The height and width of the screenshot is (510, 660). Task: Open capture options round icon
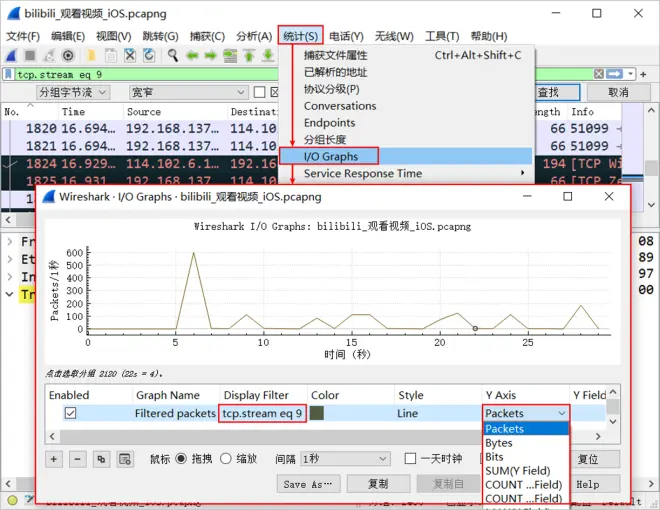(x=68, y=56)
